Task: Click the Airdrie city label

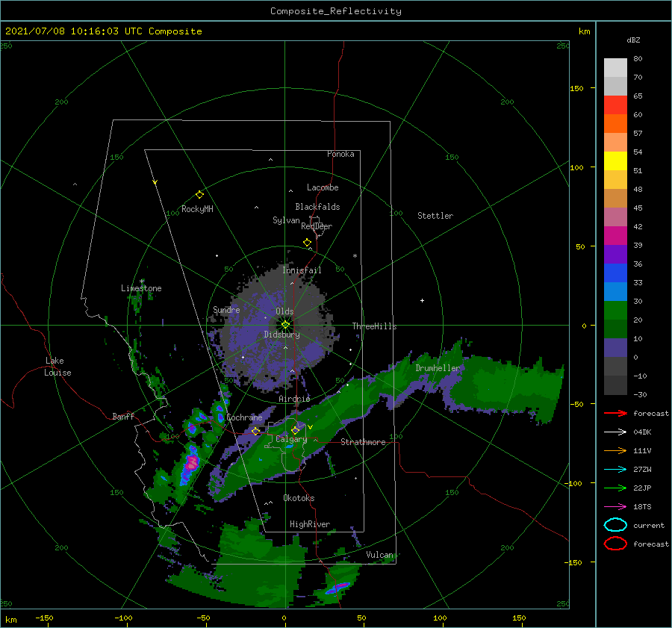Action: click(294, 399)
